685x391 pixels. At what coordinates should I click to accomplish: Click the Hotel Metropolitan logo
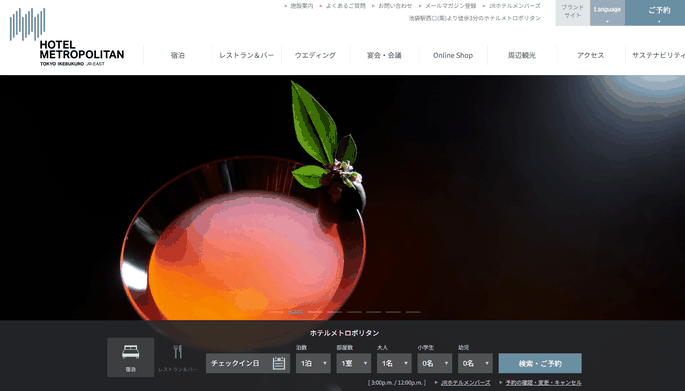[67, 37]
